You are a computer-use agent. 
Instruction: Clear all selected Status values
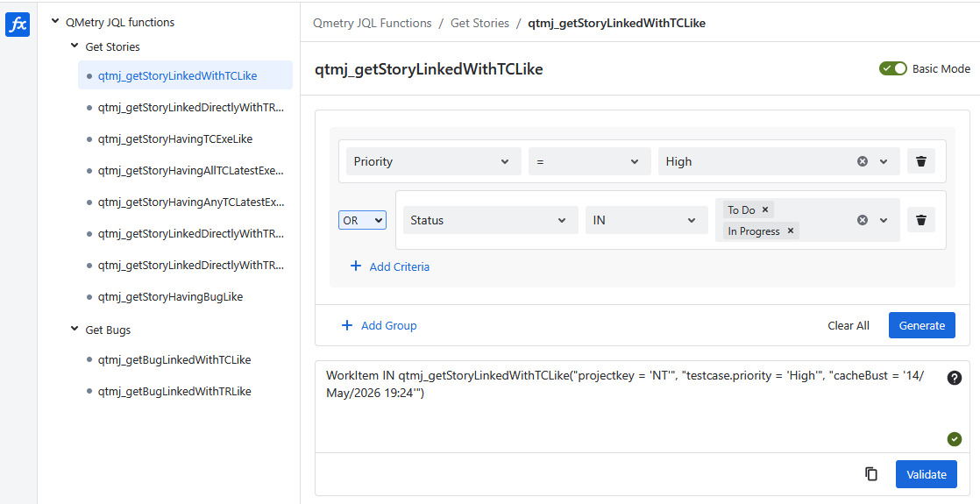click(863, 220)
